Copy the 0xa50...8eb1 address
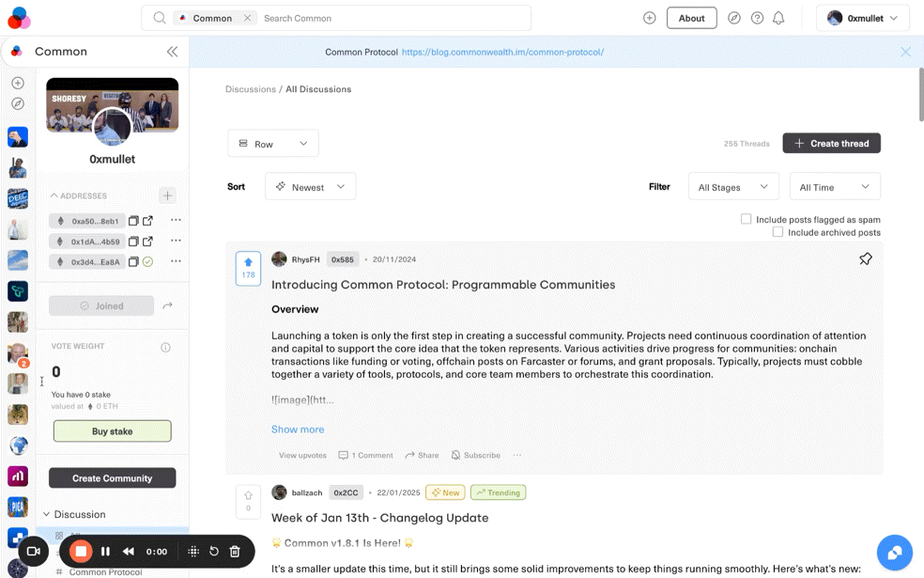 click(x=133, y=221)
